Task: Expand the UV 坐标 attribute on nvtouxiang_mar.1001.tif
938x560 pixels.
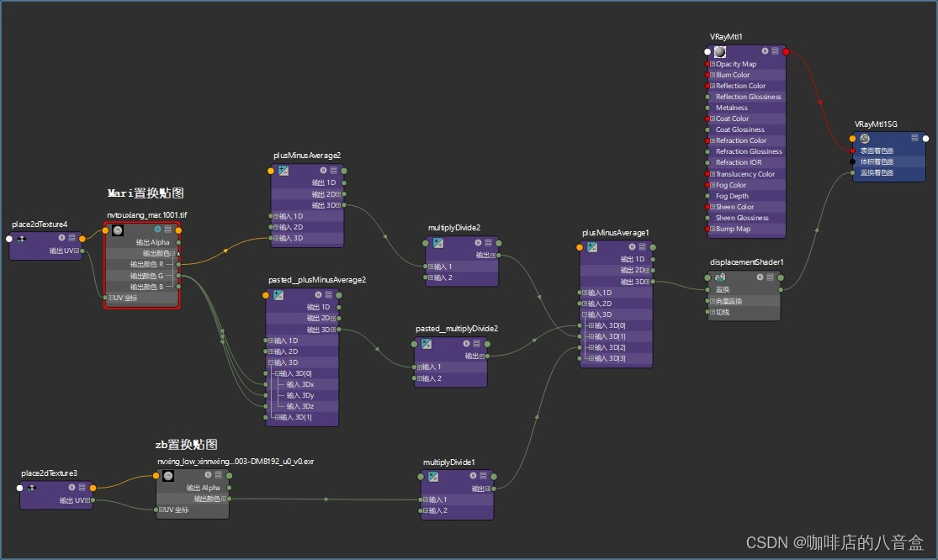Action: pyautogui.click(x=111, y=298)
